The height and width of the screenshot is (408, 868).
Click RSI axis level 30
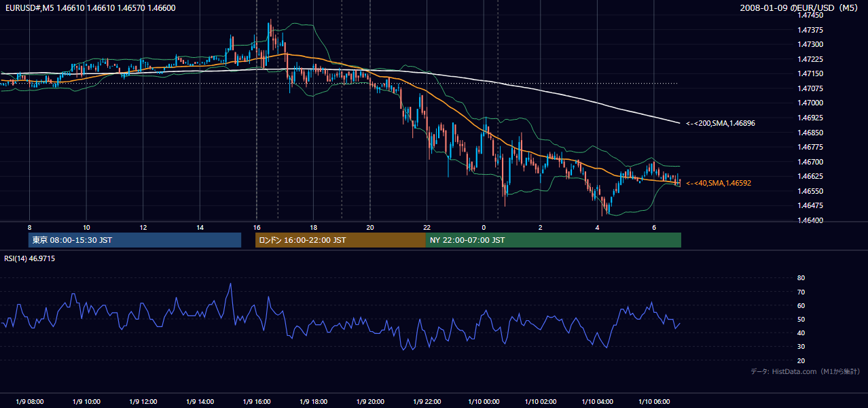[801, 347]
